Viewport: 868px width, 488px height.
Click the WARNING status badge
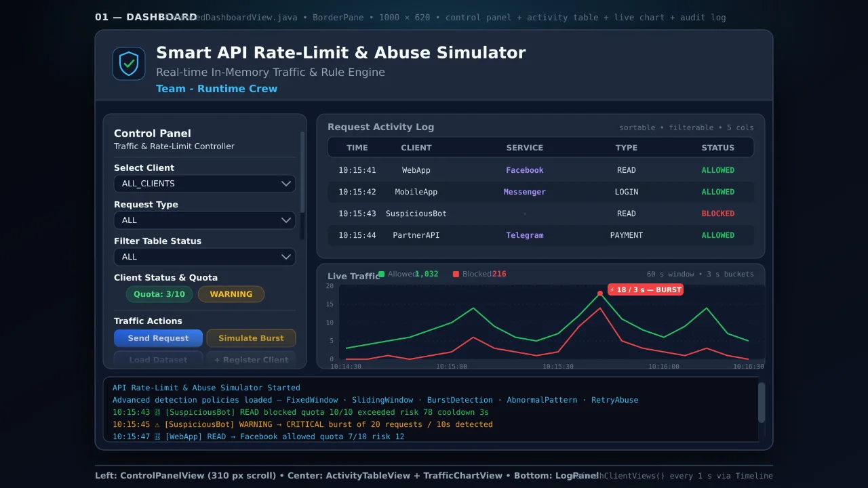click(x=231, y=294)
